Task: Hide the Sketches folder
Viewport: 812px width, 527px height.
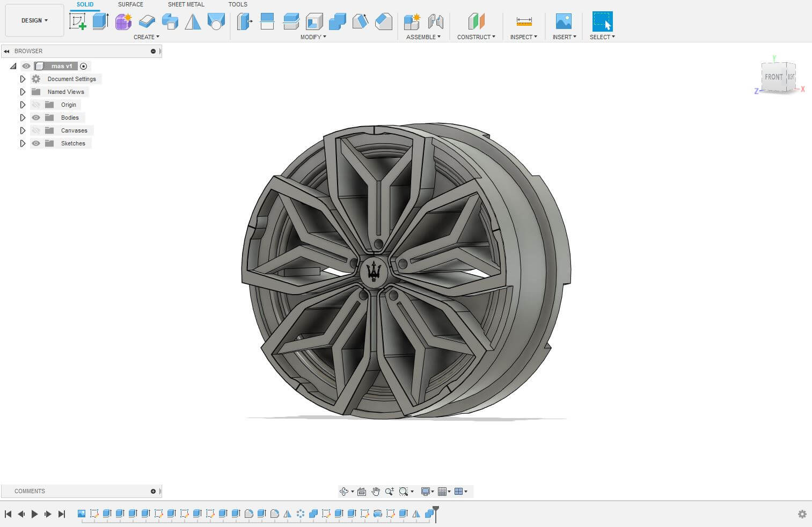Action: (36, 143)
